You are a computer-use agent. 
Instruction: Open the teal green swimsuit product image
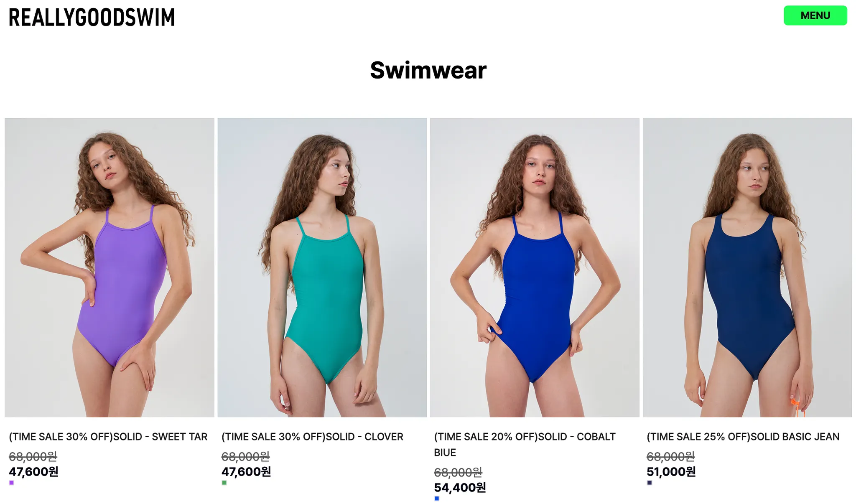[322, 267]
